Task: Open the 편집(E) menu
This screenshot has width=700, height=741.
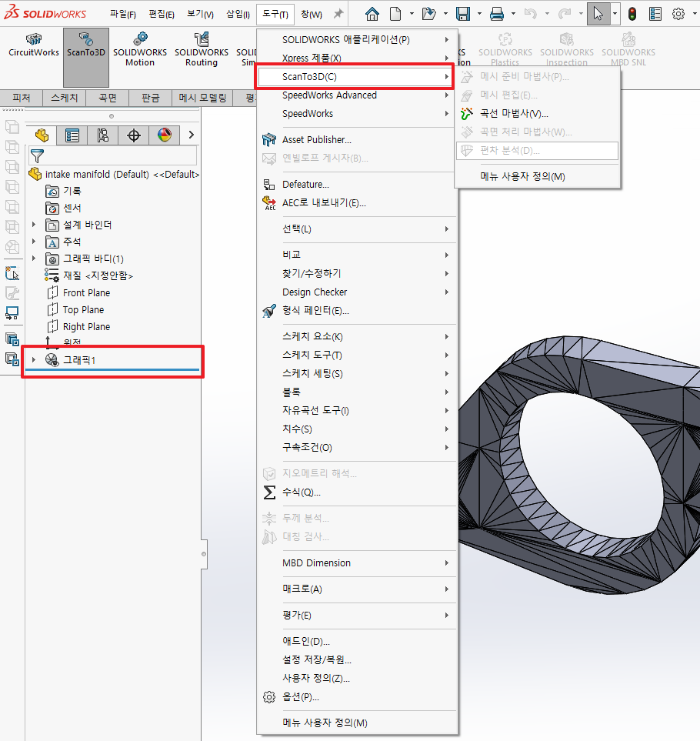Action: pyautogui.click(x=162, y=15)
